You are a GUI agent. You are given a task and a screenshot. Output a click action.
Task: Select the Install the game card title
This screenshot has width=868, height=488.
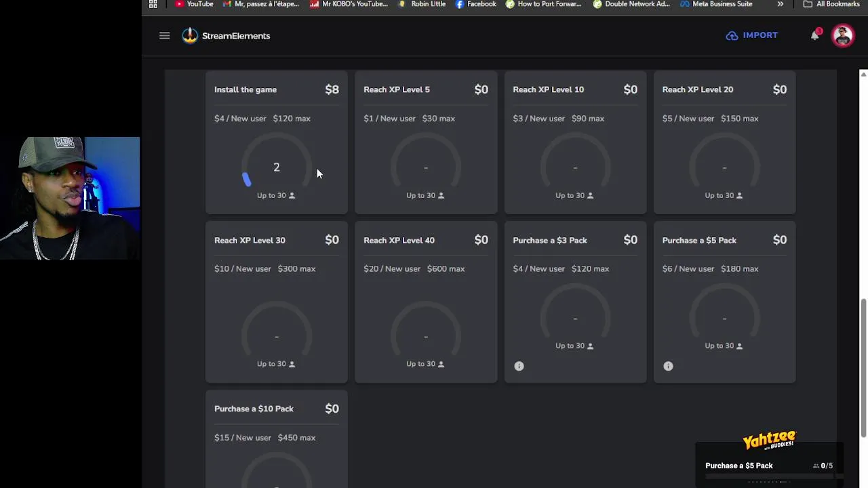245,89
